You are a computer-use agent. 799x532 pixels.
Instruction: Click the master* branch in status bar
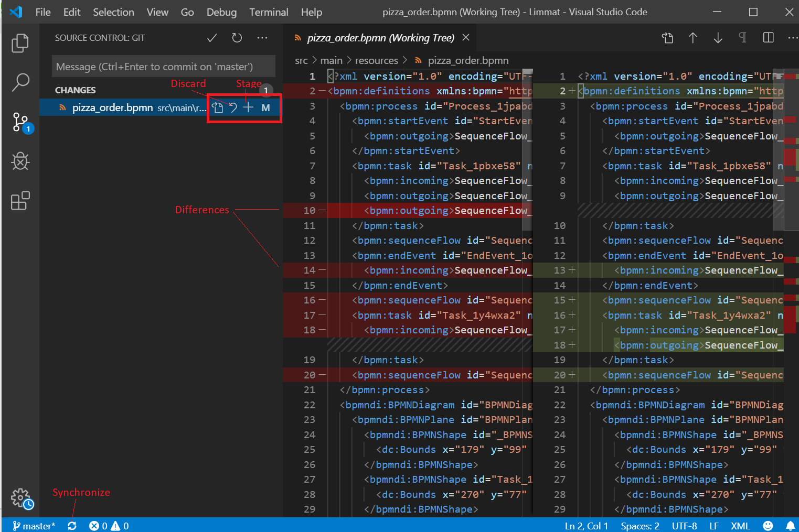[34, 525]
